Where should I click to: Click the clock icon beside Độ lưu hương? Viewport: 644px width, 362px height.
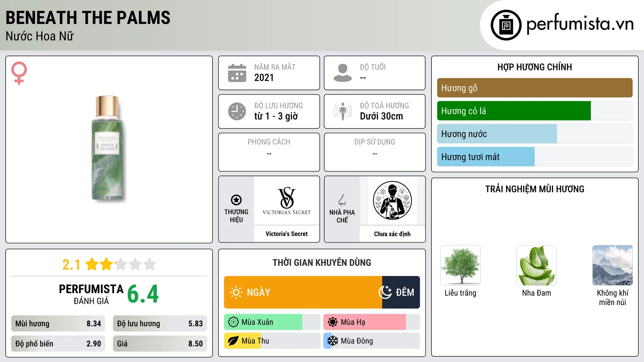(x=237, y=111)
